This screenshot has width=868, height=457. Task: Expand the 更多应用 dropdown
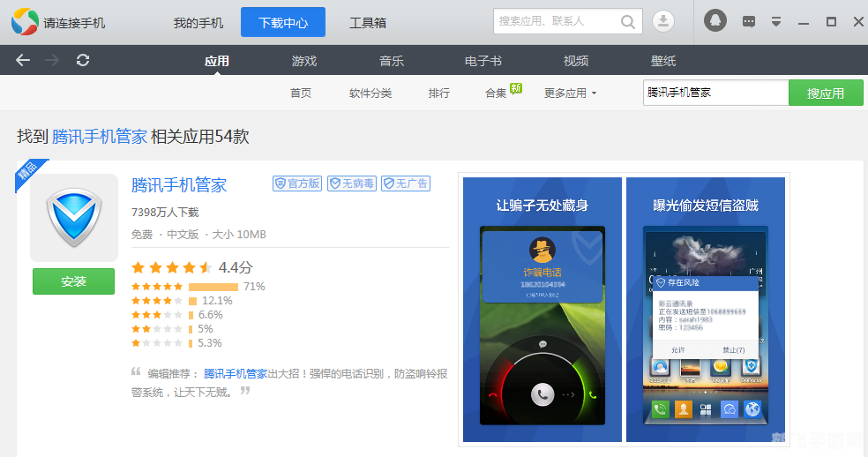tap(570, 93)
